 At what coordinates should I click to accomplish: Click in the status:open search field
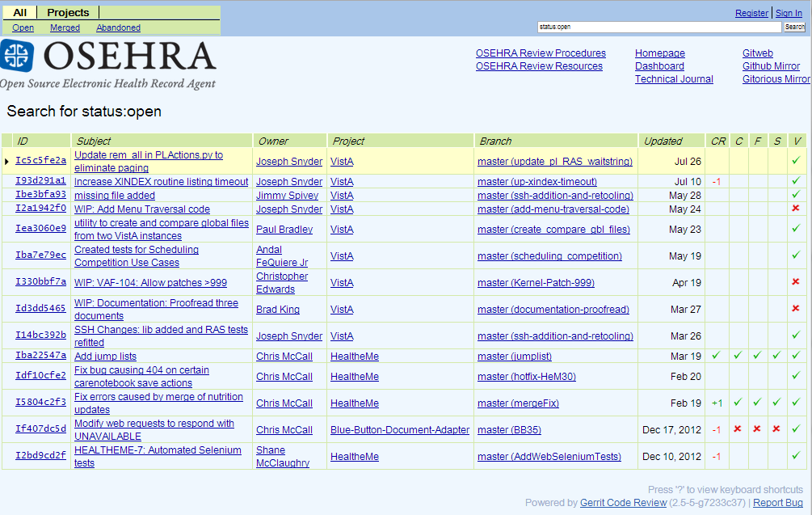(659, 27)
